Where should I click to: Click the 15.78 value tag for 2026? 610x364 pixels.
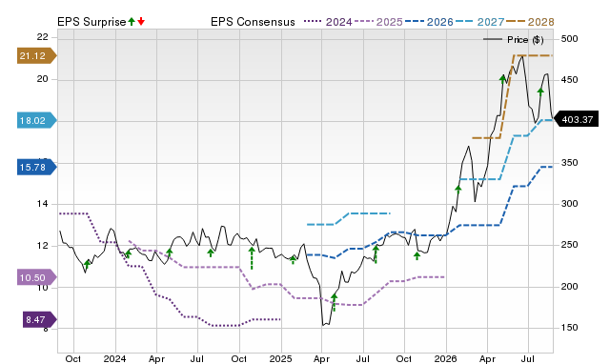tap(37, 167)
